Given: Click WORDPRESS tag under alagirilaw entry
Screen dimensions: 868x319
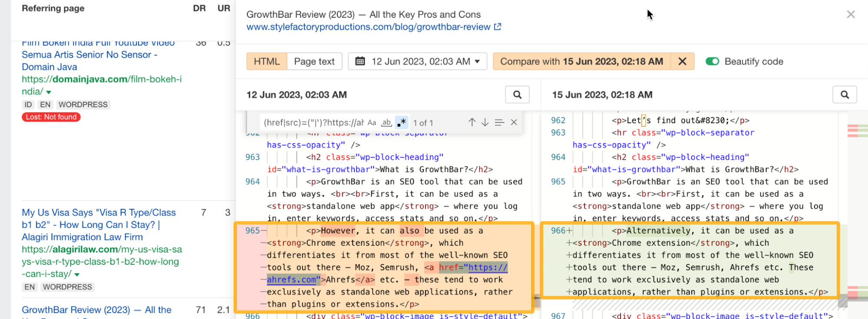Looking at the screenshot, I should (67, 287).
